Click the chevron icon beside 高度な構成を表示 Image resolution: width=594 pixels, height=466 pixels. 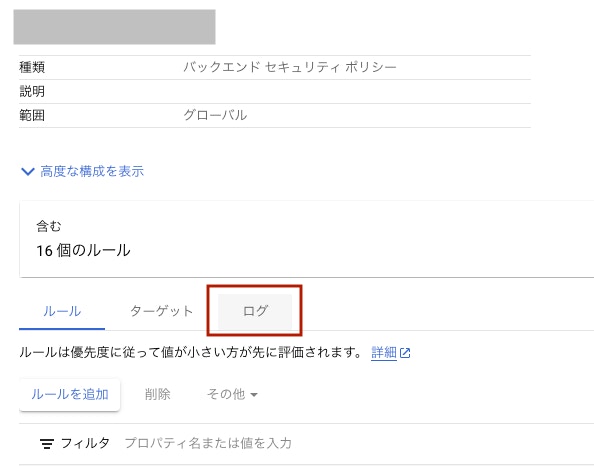point(28,172)
